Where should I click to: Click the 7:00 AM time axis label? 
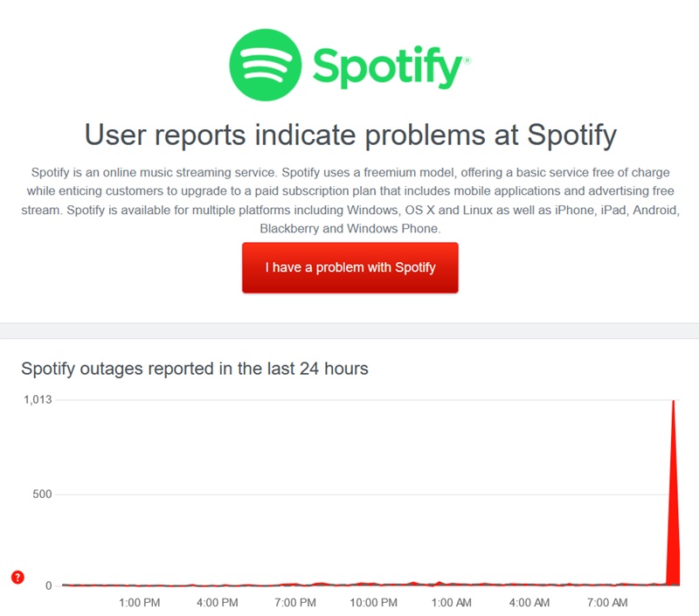pyautogui.click(x=607, y=603)
